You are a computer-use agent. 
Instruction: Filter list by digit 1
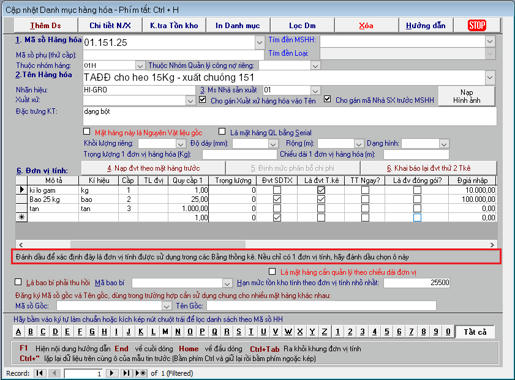(338, 332)
